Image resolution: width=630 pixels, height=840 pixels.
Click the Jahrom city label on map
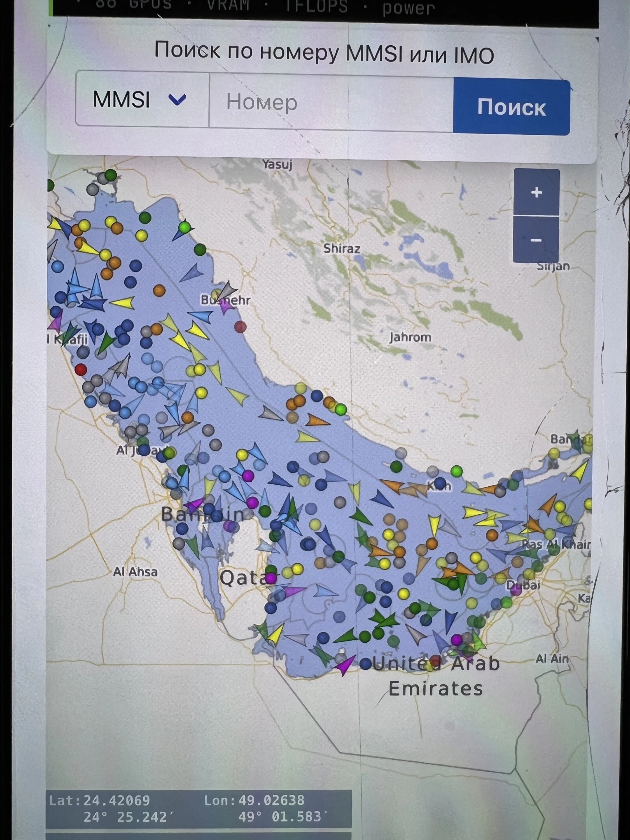(410, 337)
